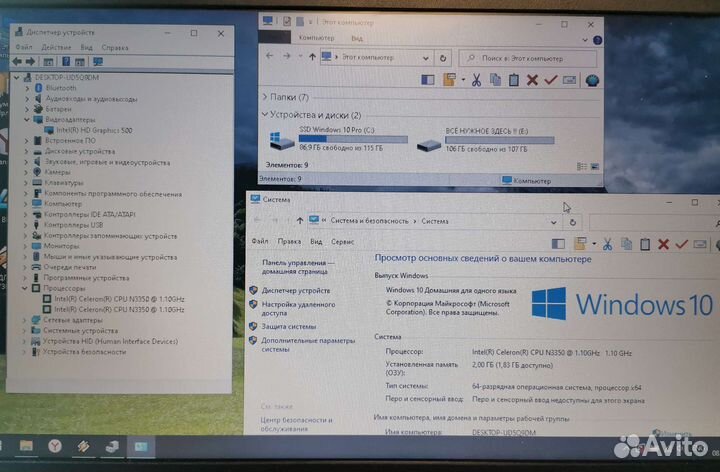The height and width of the screenshot is (472, 720).
Task: Click the red checkmark icon in Этот компьютер toolbar
Action: (551, 80)
